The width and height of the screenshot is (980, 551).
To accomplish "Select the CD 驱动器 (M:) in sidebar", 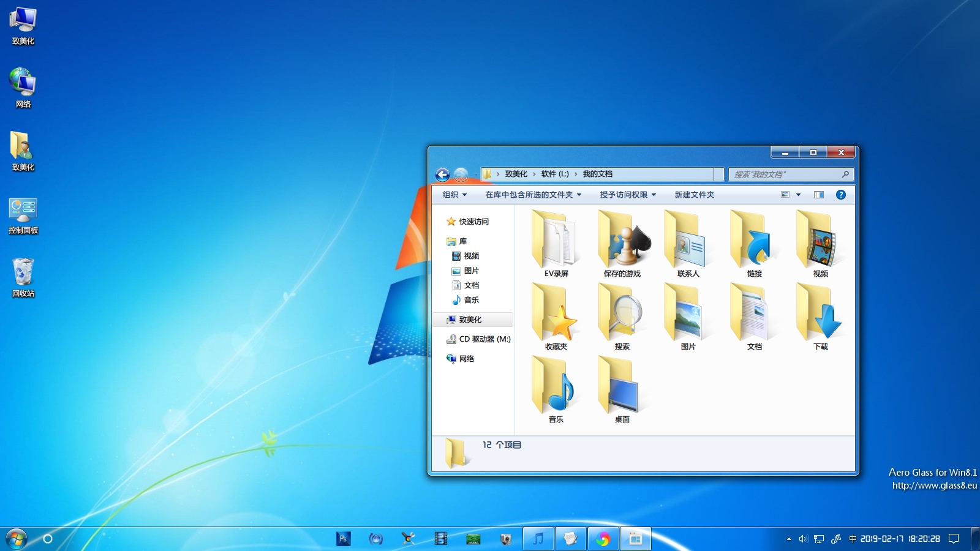I will (483, 339).
